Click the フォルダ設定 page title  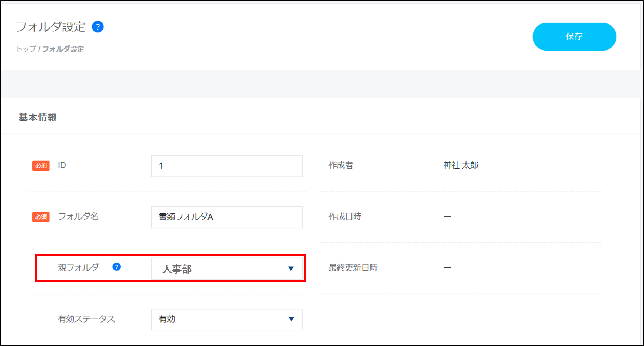[51, 27]
